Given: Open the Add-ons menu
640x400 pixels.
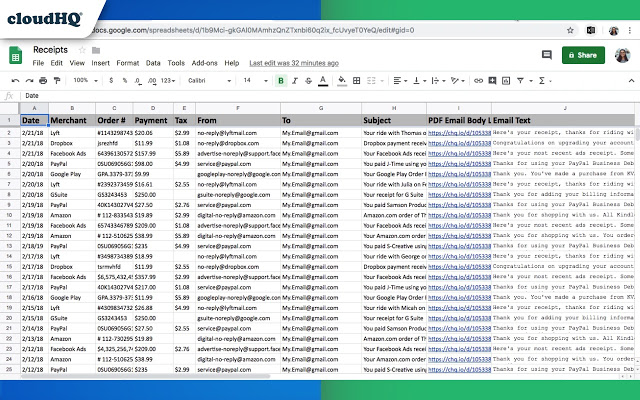Looking at the screenshot, I should (204, 63).
